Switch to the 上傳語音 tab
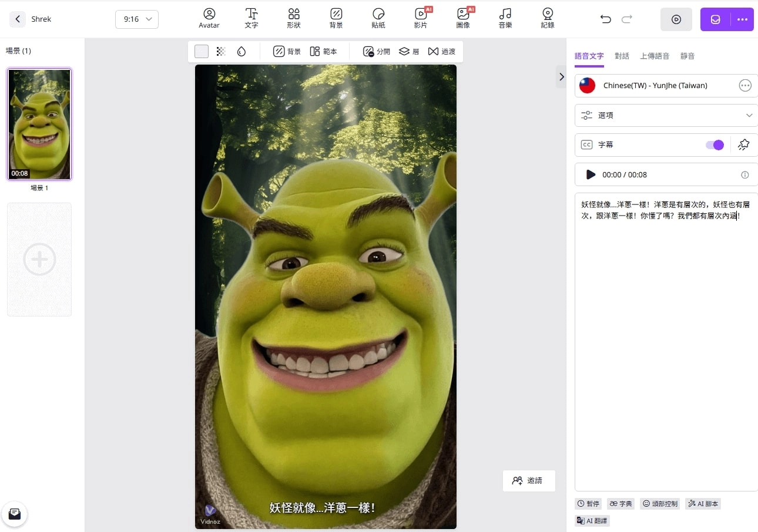This screenshot has height=532, width=758. coord(655,56)
